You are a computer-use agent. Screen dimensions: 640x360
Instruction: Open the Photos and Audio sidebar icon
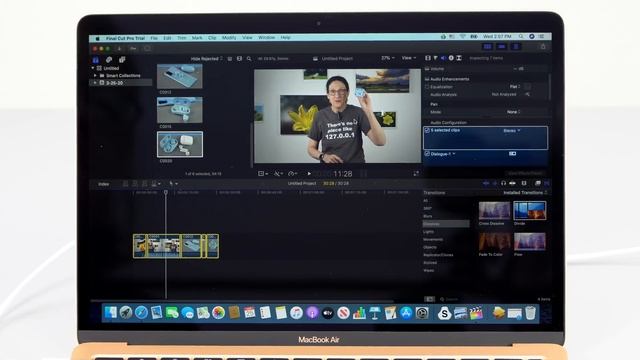click(x=109, y=60)
